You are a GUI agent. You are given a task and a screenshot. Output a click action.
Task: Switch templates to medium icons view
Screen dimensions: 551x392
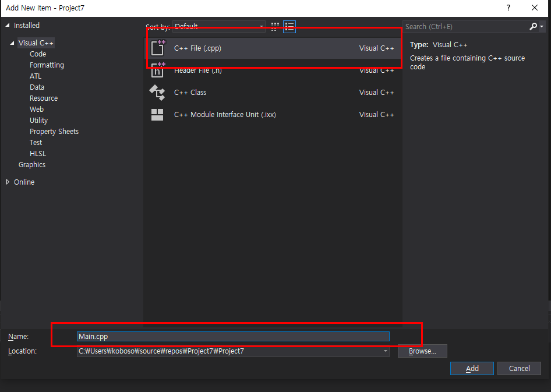click(274, 26)
